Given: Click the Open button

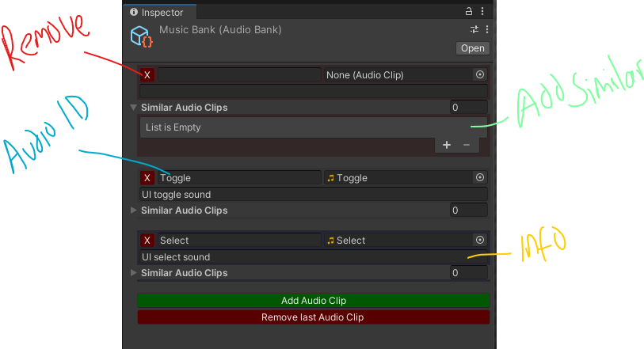Looking at the screenshot, I should (472, 48).
